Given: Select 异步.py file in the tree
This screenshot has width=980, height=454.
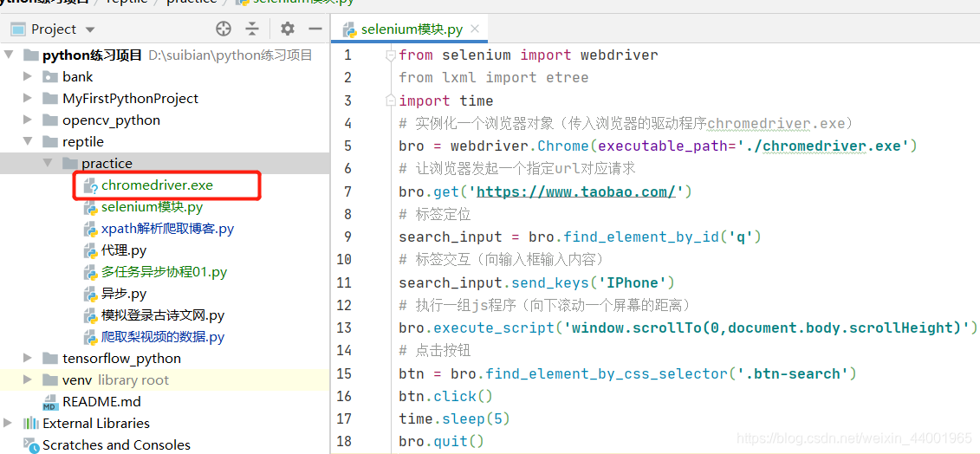Looking at the screenshot, I should 124,294.
